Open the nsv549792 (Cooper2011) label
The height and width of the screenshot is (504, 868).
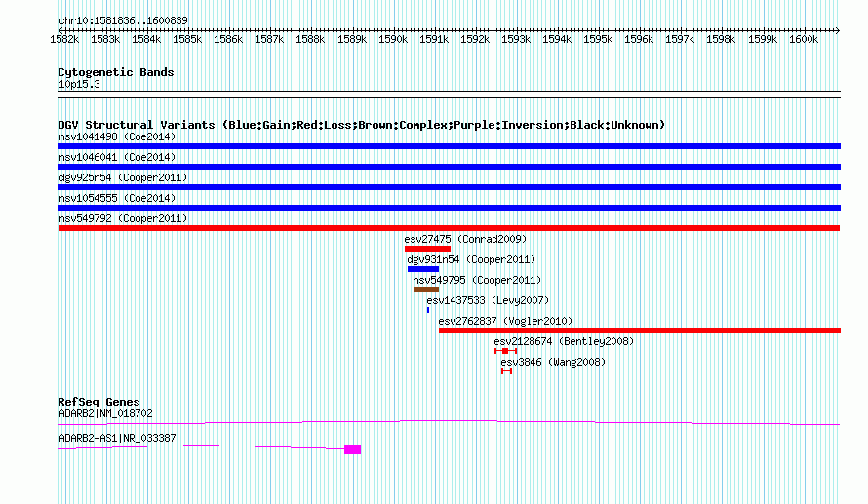[x=123, y=218]
